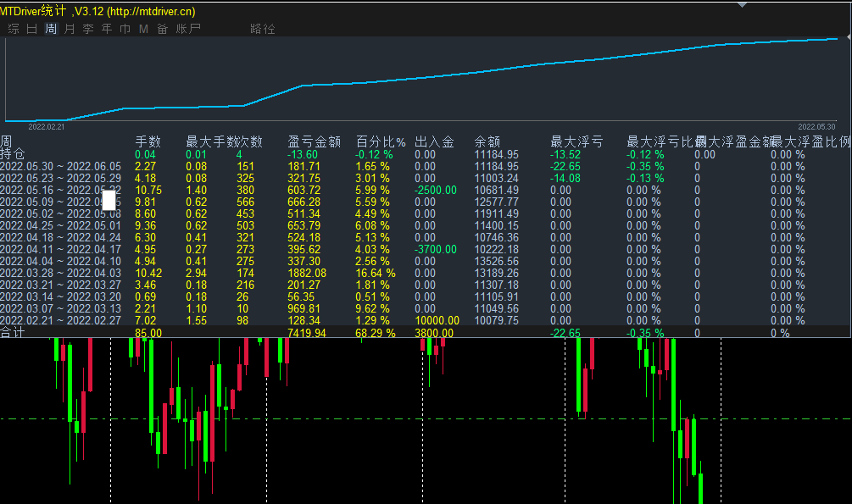Click the 1882.08 profit value

(x=307, y=274)
